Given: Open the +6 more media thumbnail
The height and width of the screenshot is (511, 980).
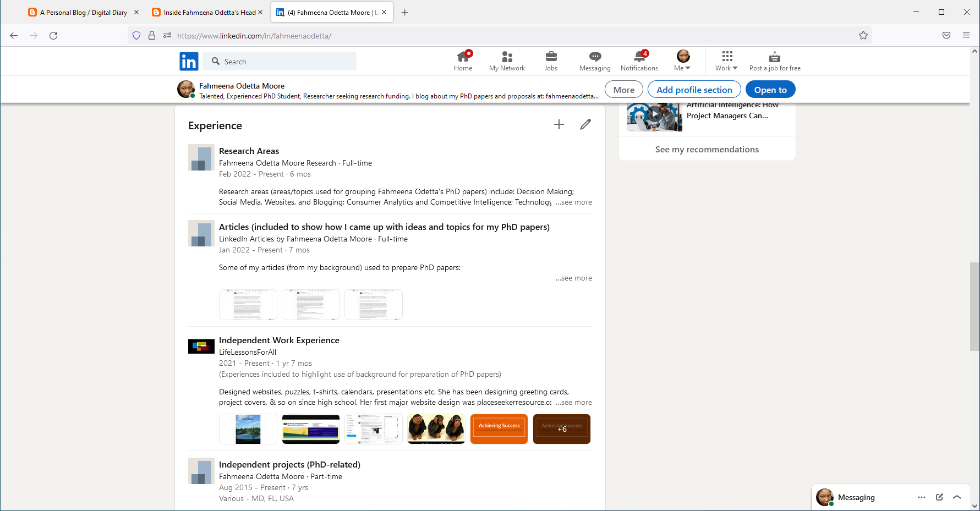Looking at the screenshot, I should pyautogui.click(x=562, y=429).
